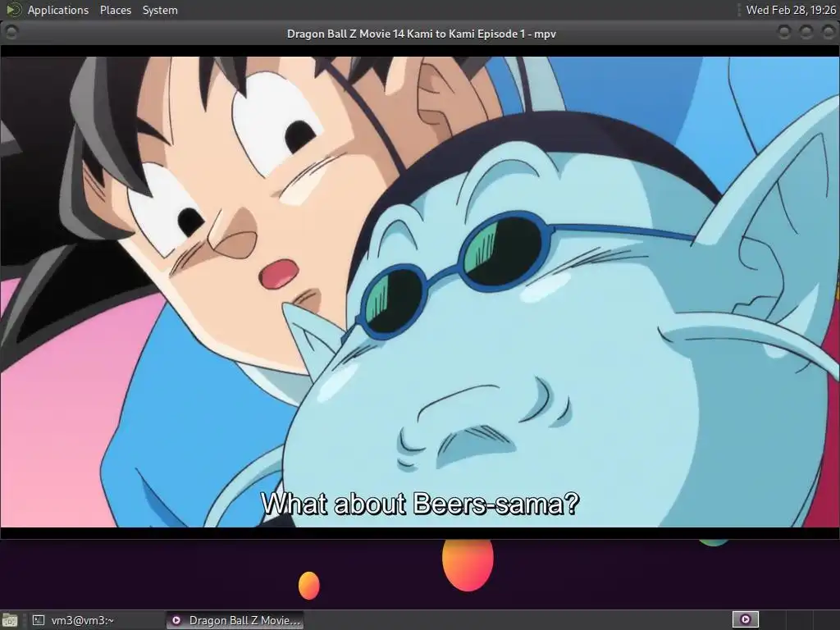Select Dragon Ball Z Movie taskbar button
The image size is (840, 630).
tap(235, 620)
